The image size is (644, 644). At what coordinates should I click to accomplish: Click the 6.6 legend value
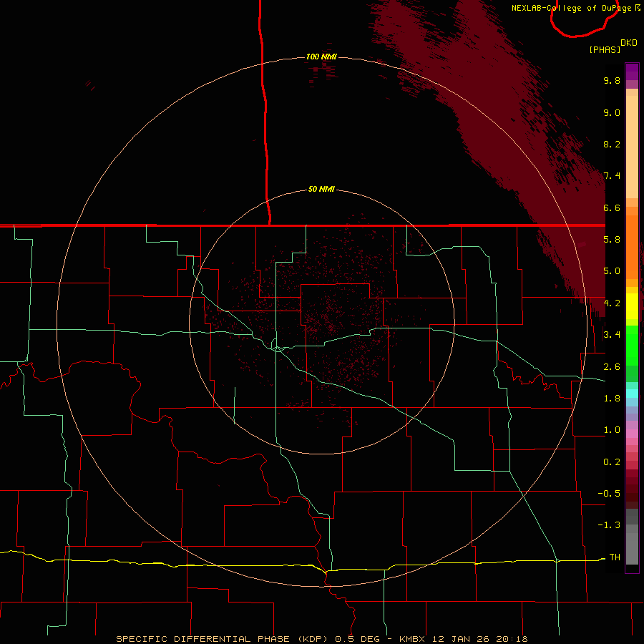click(612, 208)
